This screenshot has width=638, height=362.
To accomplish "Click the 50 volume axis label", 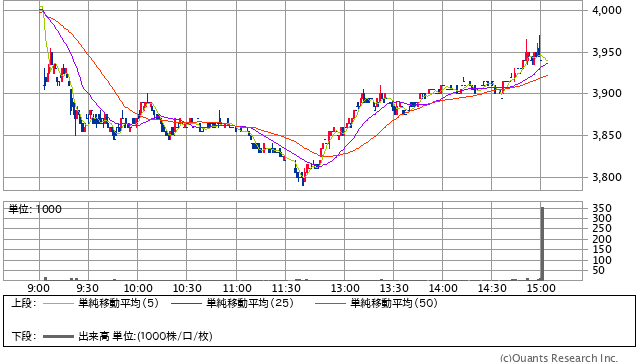I will pyautogui.click(x=599, y=270).
